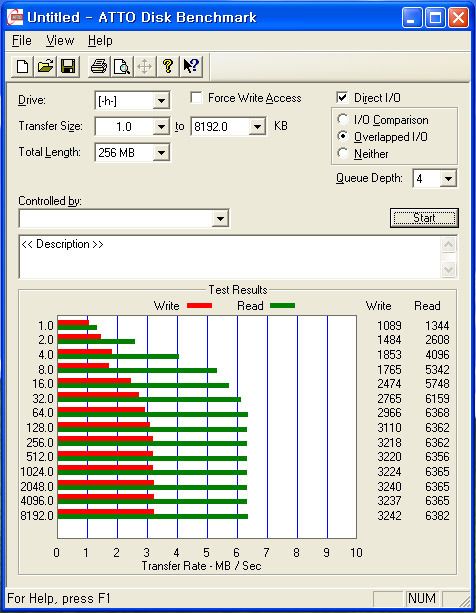Viewport: 476px width, 613px height.
Task: Click the 128.0 row write value 3110
Action: tap(389, 428)
